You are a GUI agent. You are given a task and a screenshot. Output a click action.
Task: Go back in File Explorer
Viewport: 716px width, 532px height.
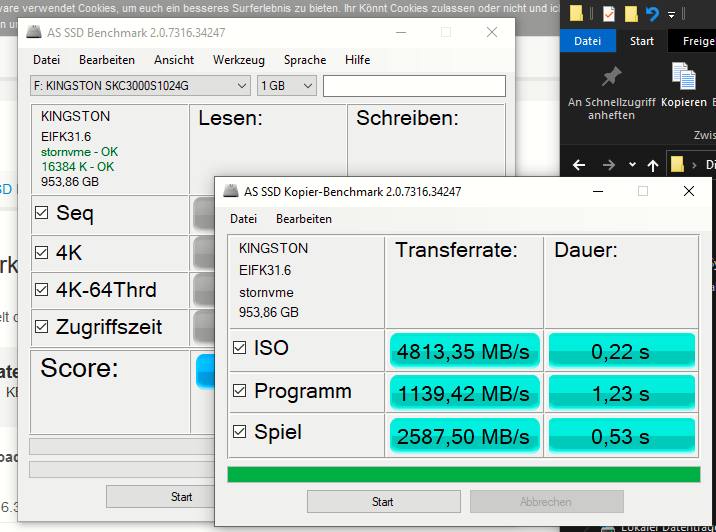coord(579,165)
